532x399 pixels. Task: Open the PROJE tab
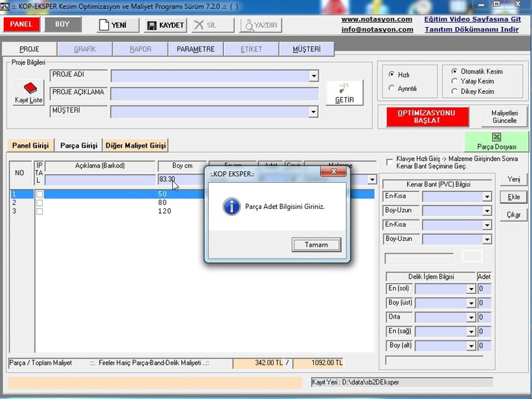pos(29,49)
